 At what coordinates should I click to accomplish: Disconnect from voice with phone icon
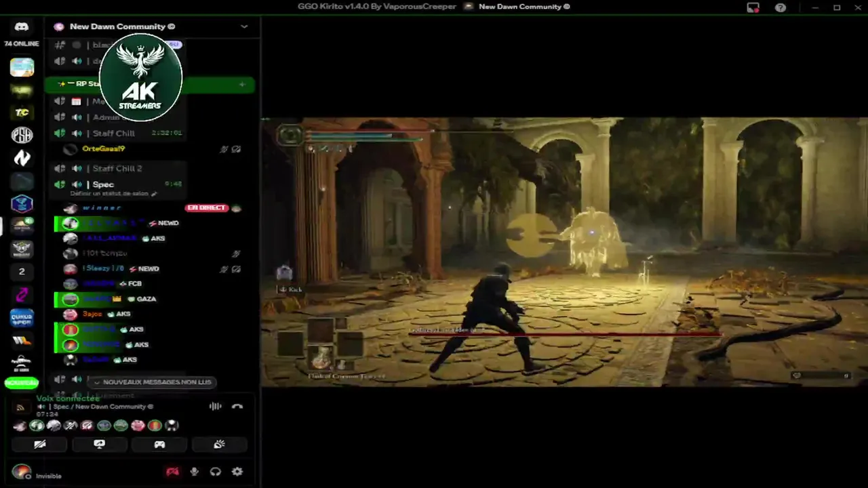[237, 407]
